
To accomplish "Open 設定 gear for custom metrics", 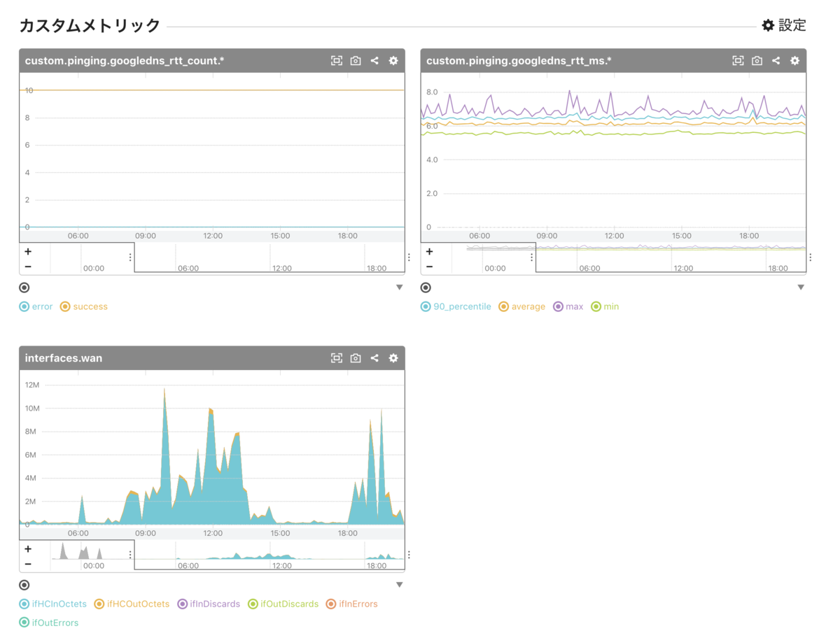I will pyautogui.click(x=784, y=26).
